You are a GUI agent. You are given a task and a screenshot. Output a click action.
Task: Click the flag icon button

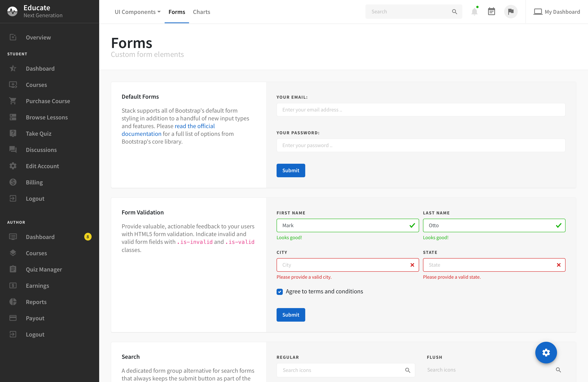click(x=511, y=12)
